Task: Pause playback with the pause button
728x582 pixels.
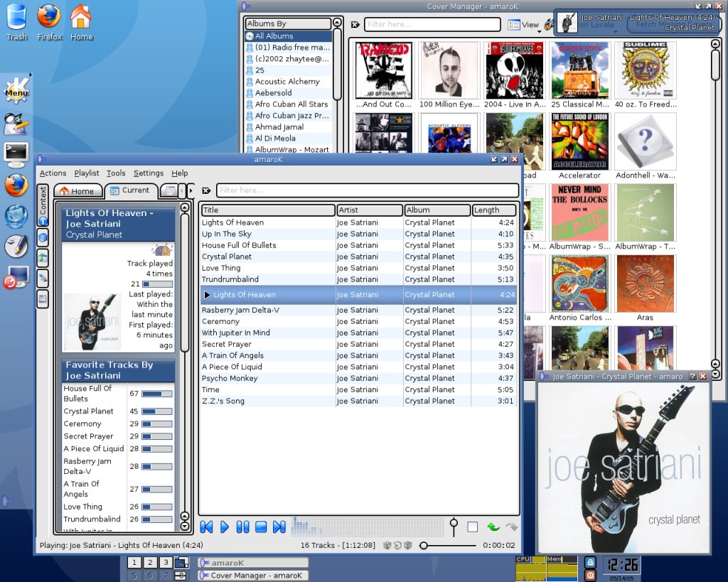Action: pos(242,527)
